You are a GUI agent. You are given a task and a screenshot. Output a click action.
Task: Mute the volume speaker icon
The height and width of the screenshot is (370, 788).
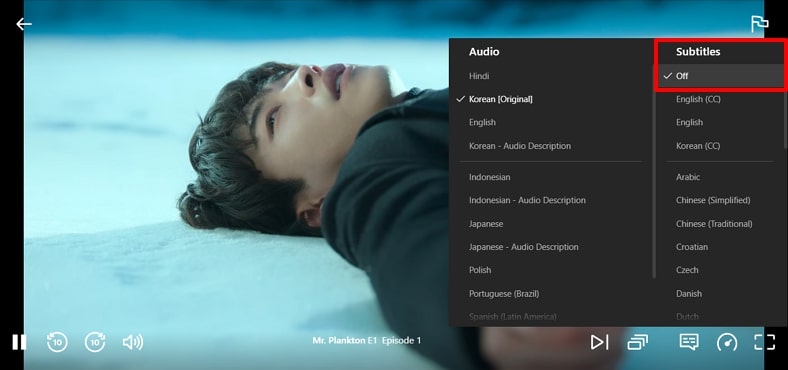133,342
